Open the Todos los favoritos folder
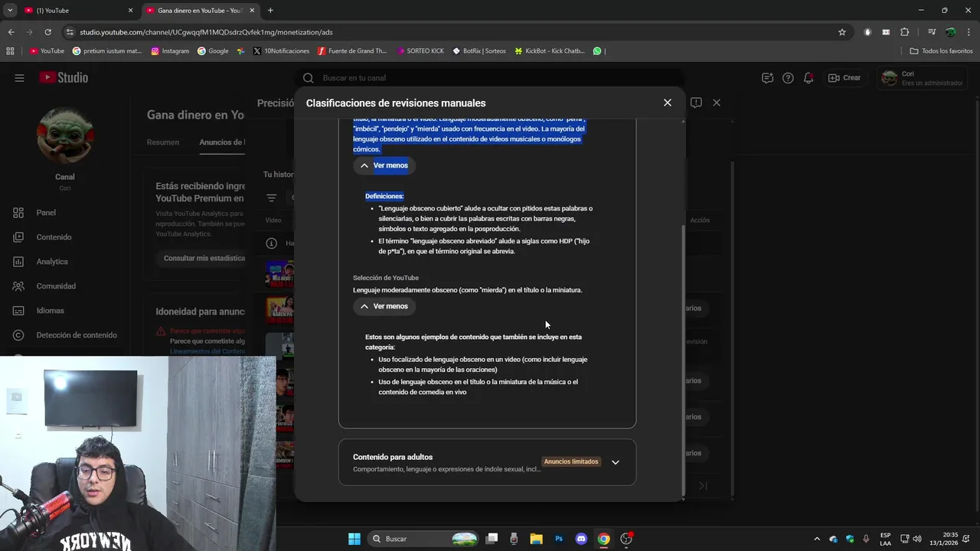 (x=941, y=51)
